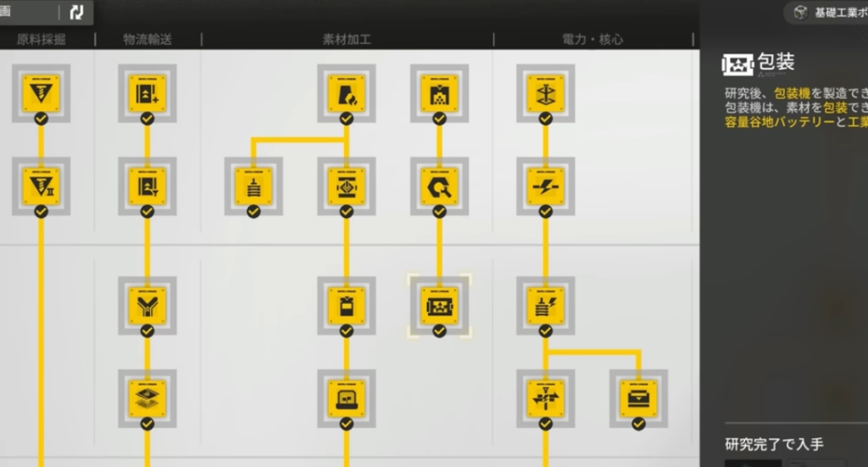
Task: Jump to the 電力・核心 category
Action: click(x=593, y=39)
